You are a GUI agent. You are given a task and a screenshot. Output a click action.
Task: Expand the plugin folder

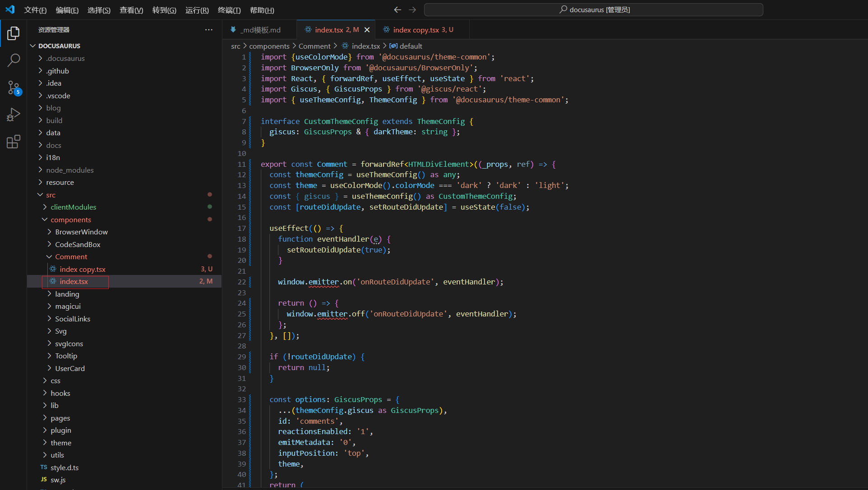point(125,430)
